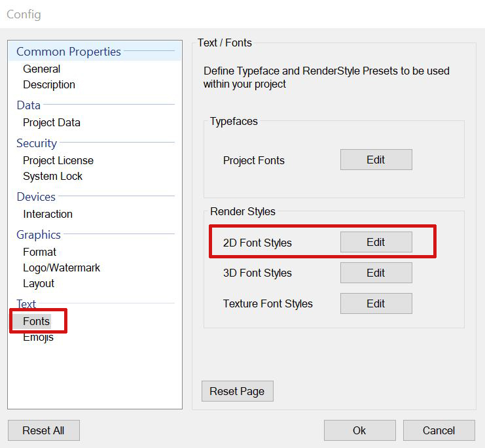Select Fonts in the Text section
The image size is (485, 448).
[x=36, y=321]
